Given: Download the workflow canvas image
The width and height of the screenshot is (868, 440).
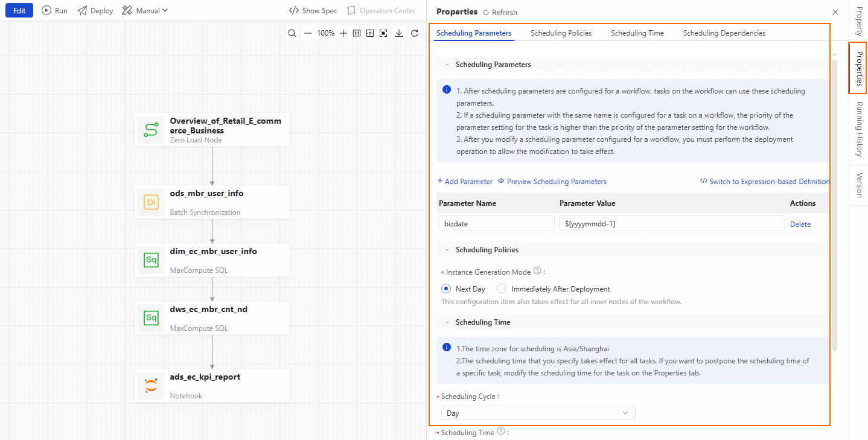Looking at the screenshot, I should pyautogui.click(x=399, y=33).
